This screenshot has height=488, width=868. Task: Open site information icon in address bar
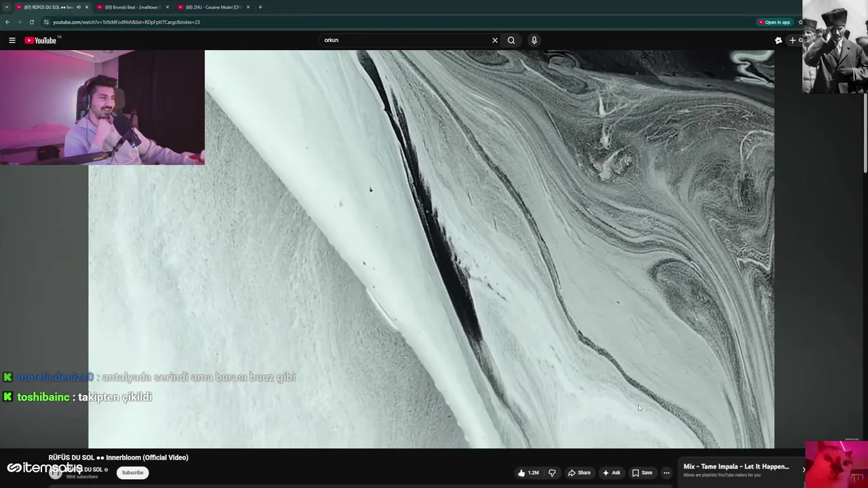pyautogui.click(x=46, y=22)
